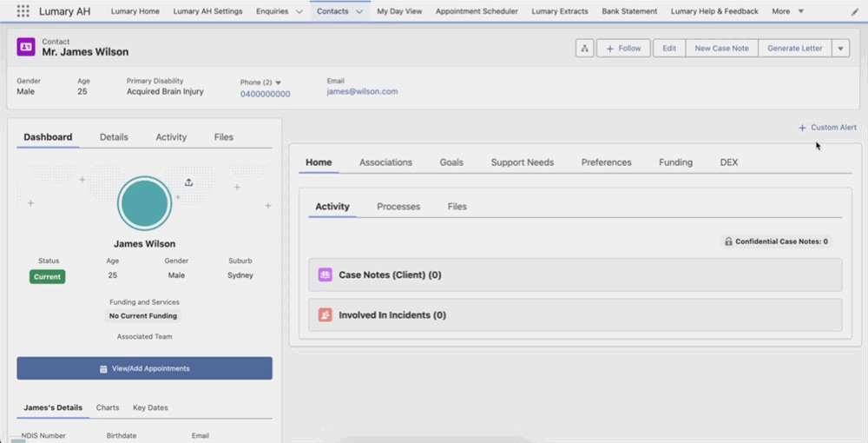Viewport: 868px width, 443px height.
Task: Click the Case Notes (Client) purple icon
Action: click(325, 275)
